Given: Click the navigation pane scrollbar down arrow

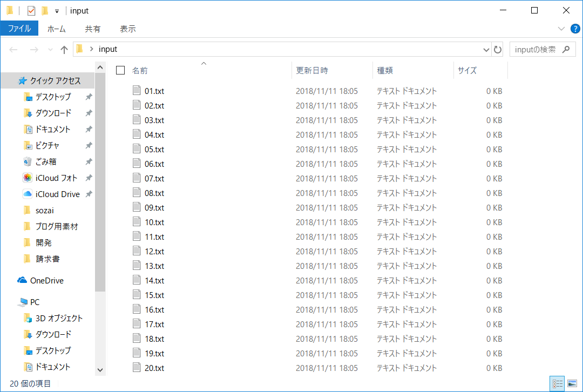Looking at the screenshot, I should click(100, 370).
